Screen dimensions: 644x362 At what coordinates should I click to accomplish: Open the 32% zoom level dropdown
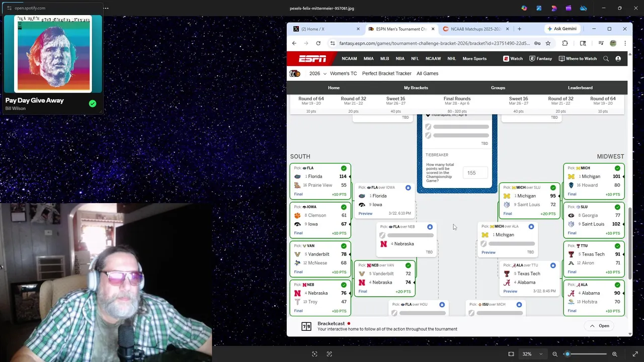tap(532, 354)
